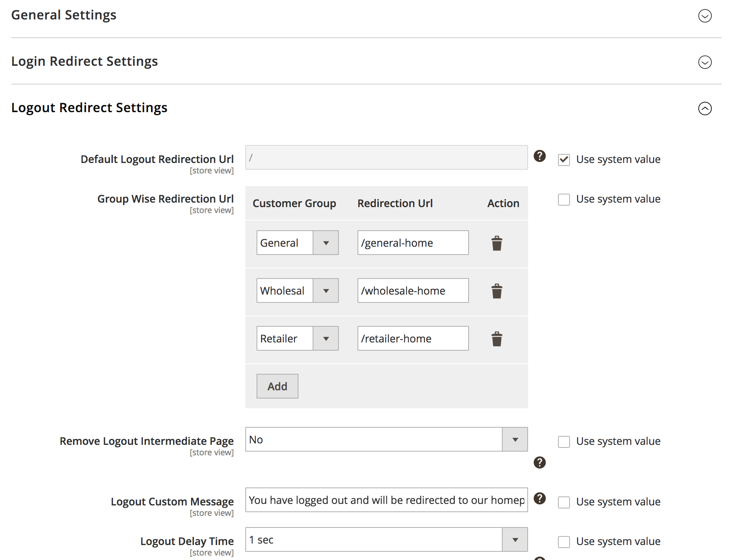The width and height of the screenshot is (733, 560).
Task: Open the Remove Logout Intermediate Page dropdown
Action: click(x=386, y=440)
